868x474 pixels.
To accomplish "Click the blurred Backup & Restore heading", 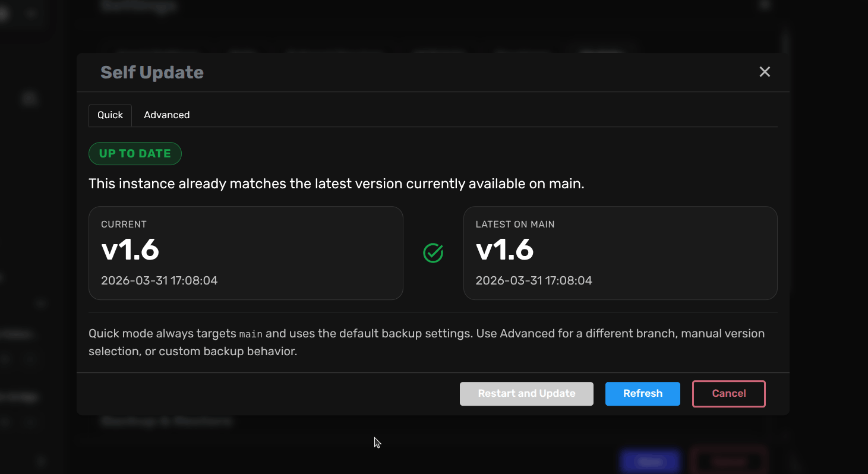I will tap(166, 422).
